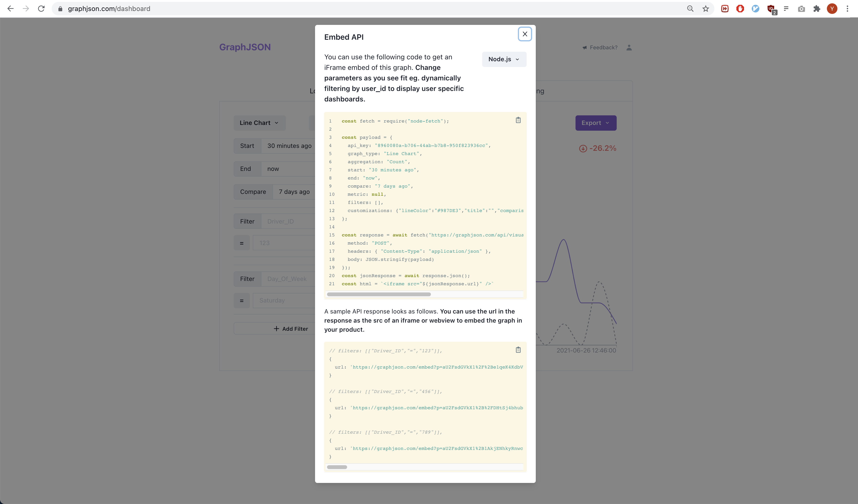Open the Export dropdown button
Viewport: 858px width, 504px height.
(x=595, y=123)
